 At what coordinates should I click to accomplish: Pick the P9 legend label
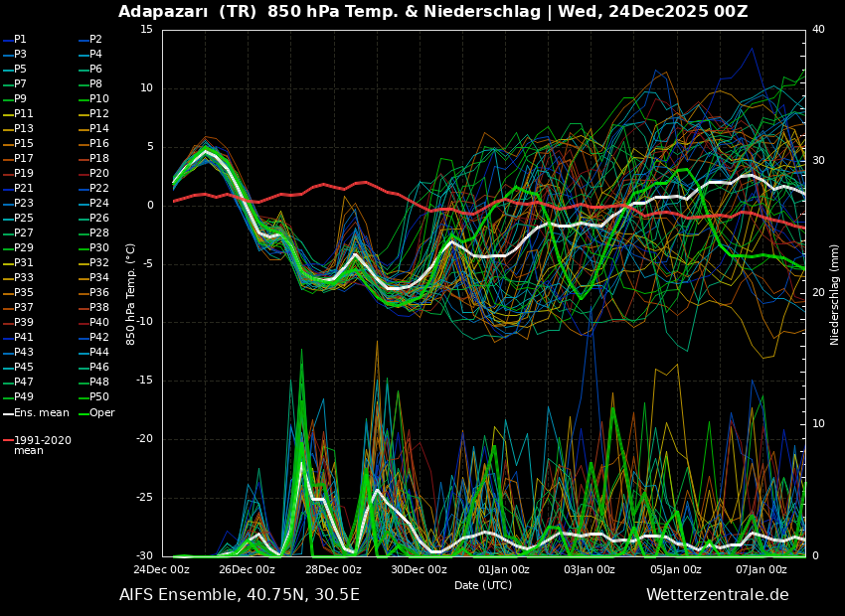pyautogui.click(x=15, y=98)
